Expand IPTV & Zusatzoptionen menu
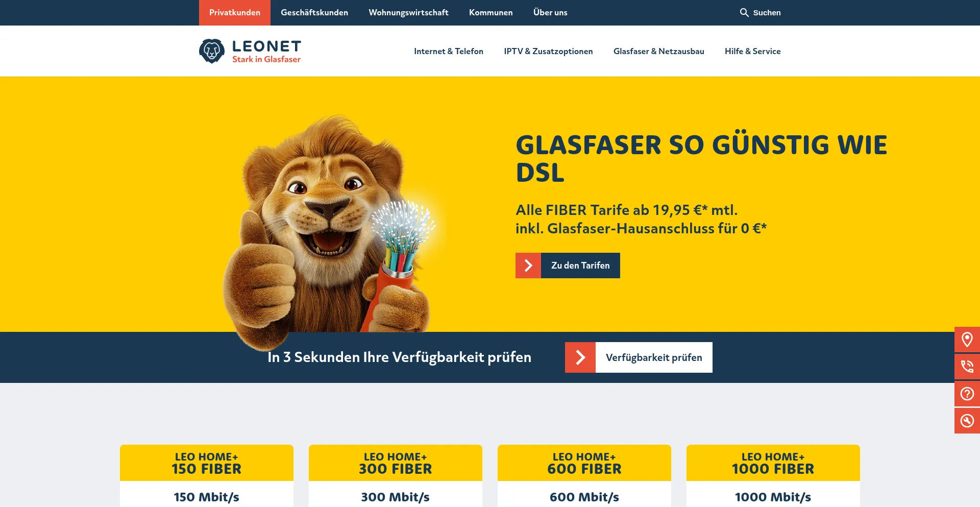This screenshot has height=507, width=980. (x=548, y=51)
